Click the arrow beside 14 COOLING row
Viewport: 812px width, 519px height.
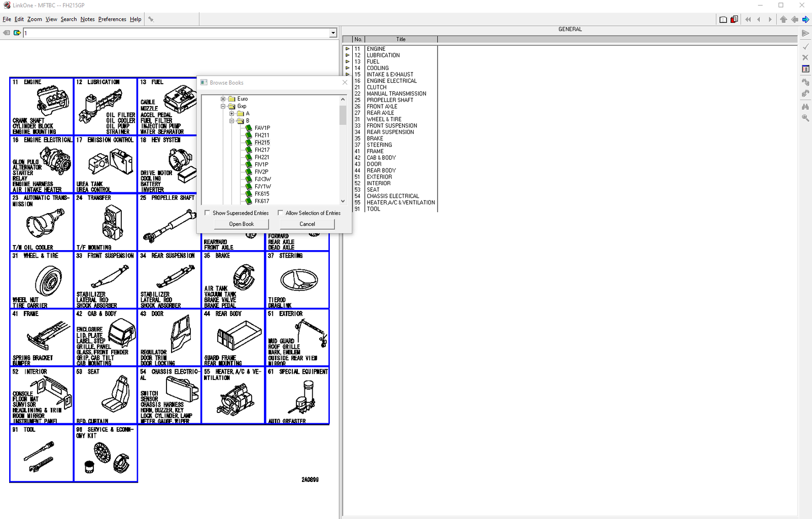[x=348, y=68]
